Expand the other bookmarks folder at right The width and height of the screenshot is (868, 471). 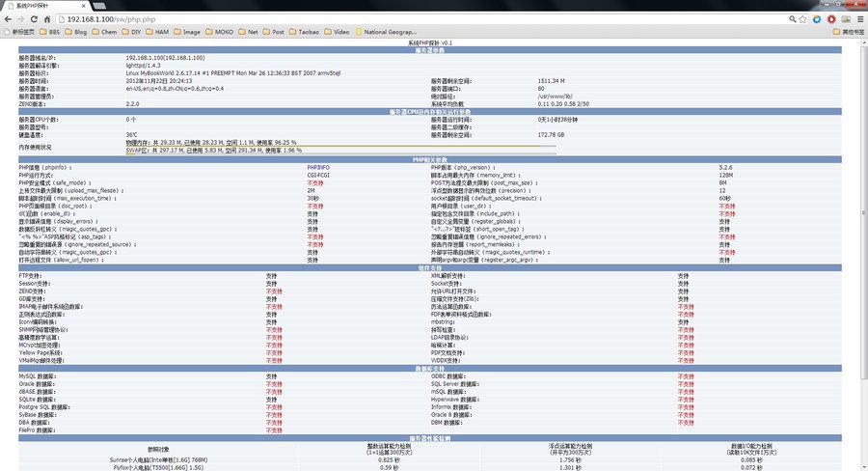click(849, 32)
